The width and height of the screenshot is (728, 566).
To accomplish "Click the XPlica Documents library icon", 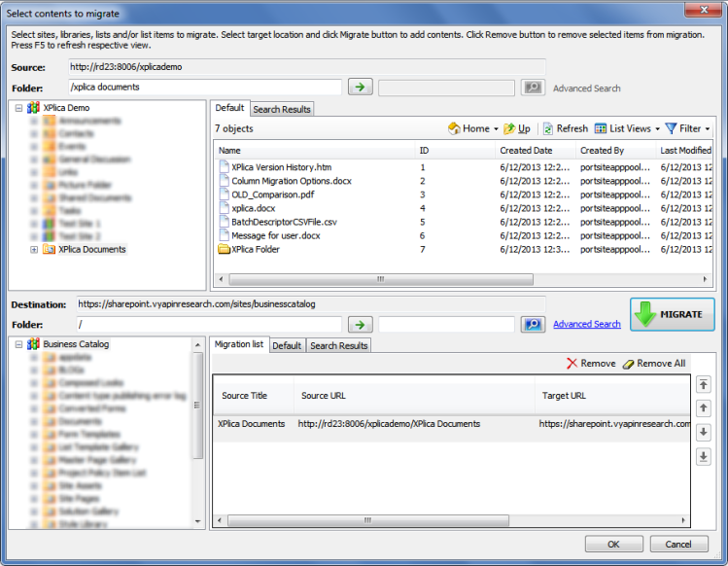I will 50,249.
